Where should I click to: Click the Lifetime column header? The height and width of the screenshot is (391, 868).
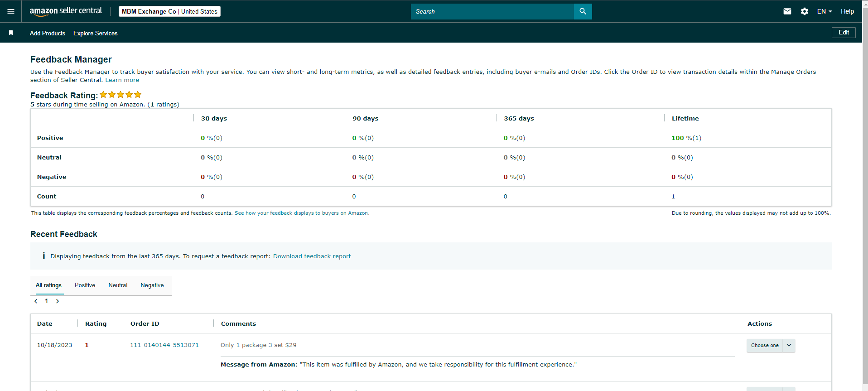pos(685,118)
